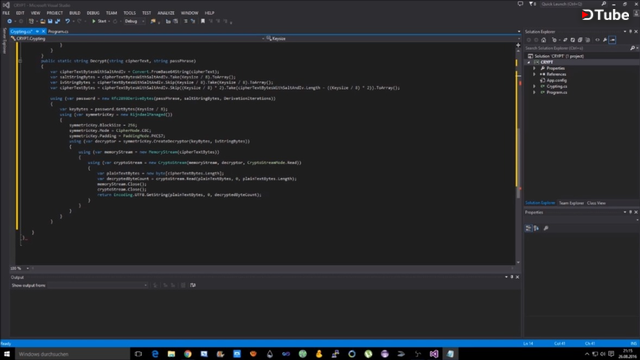Click the Save toolbar icon
The height and width of the screenshot is (360, 640).
click(50, 21)
